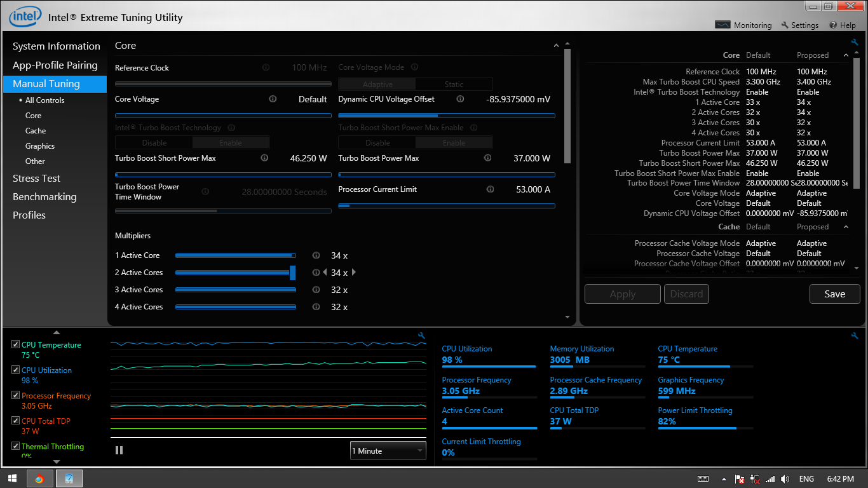
Task: Collapse the Cache group in summary panel
Action: click(x=846, y=226)
